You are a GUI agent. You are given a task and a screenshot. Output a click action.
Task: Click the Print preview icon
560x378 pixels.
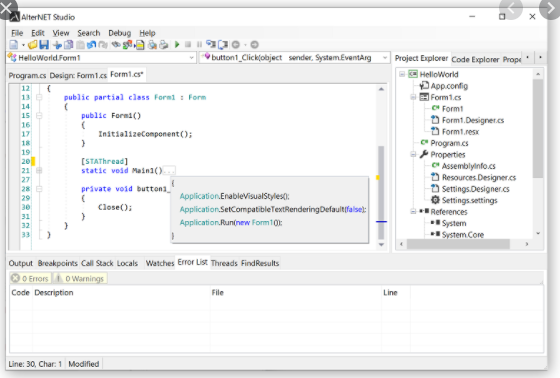click(x=152, y=45)
